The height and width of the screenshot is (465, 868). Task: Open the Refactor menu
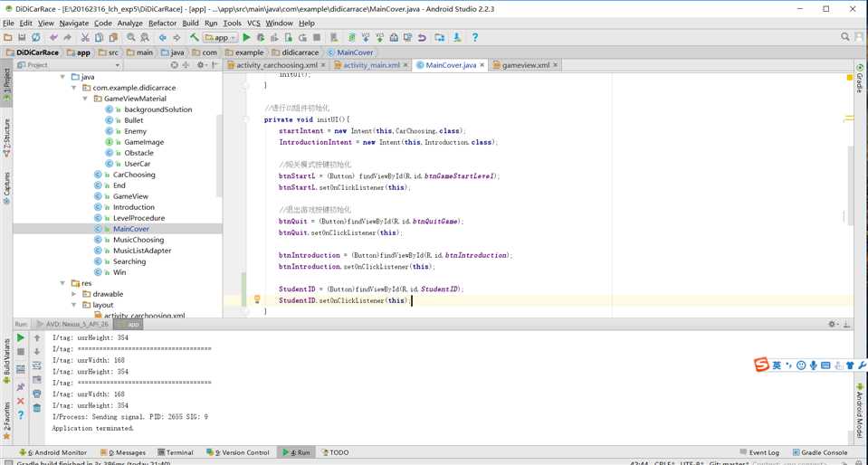(162, 24)
